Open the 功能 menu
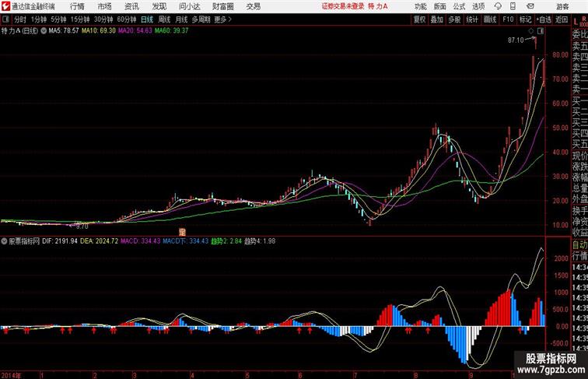 tap(421, 6)
